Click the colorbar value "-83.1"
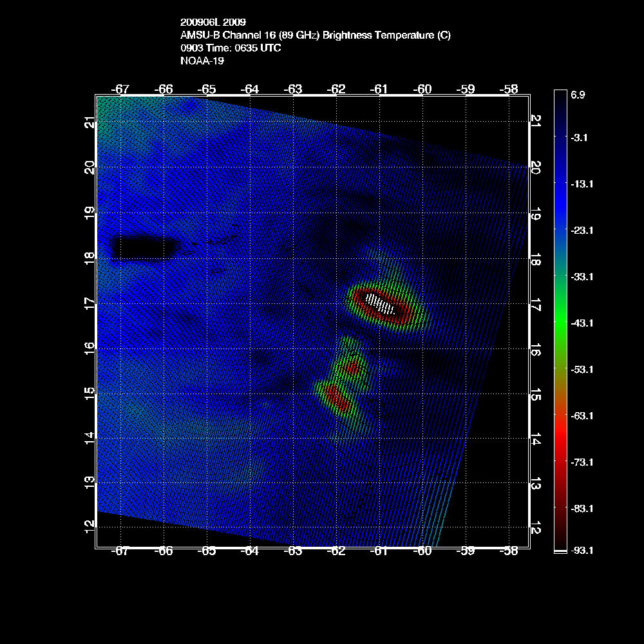 582,509
